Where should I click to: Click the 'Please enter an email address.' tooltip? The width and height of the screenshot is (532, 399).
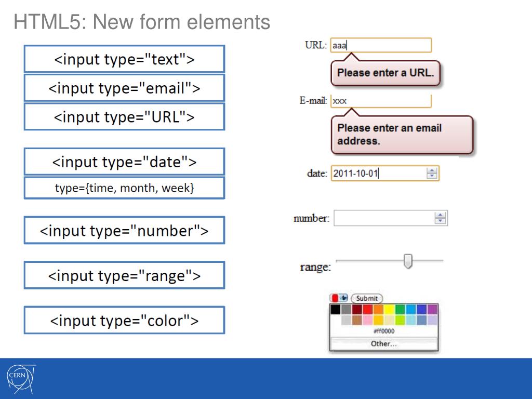click(402, 135)
